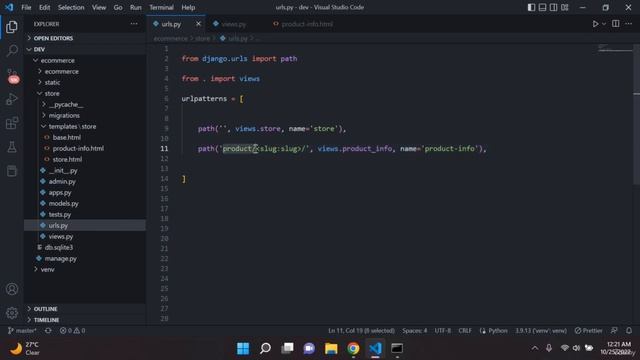This screenshot has height=360, width=640.
Task: Switch to the views.py tab
Action: pyautogui.click(x=234, y=24)
